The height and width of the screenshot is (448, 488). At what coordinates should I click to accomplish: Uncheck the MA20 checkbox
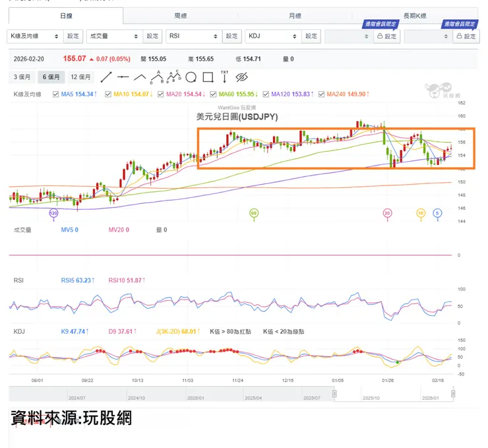click(x=161, y=94)
